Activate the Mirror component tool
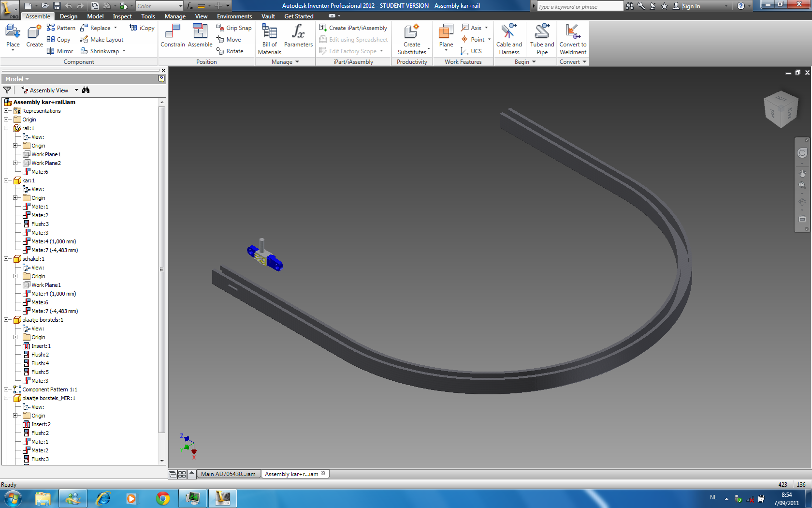The width and height of the screenshot is (812, 508). coord(60,51)
